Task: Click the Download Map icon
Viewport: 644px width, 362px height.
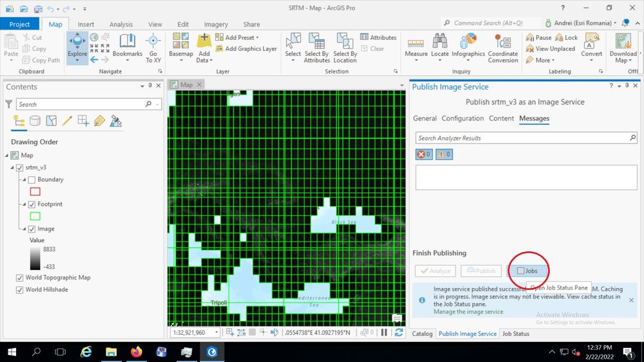Action: [x=623, y=41]
